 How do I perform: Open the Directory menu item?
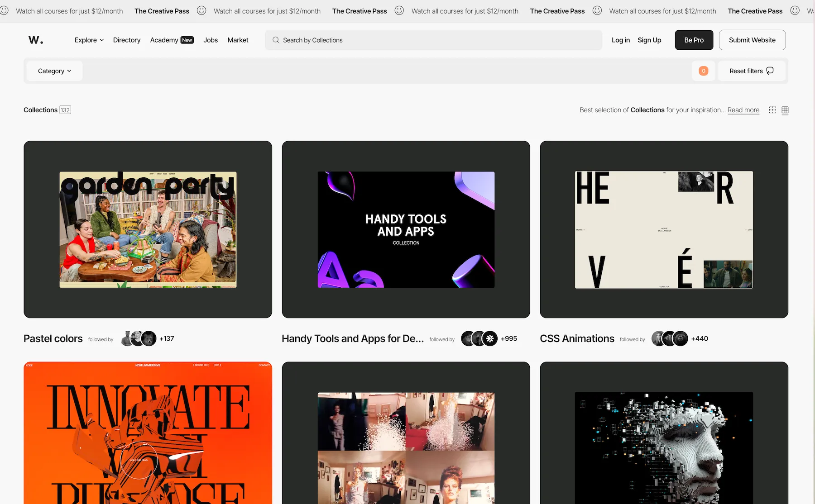pos(127,40)
